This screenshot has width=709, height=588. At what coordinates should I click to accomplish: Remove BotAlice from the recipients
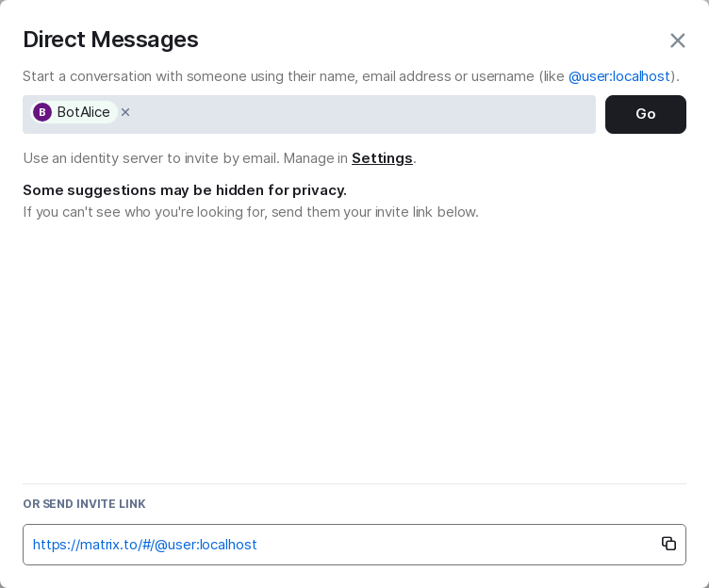(125, 112)
